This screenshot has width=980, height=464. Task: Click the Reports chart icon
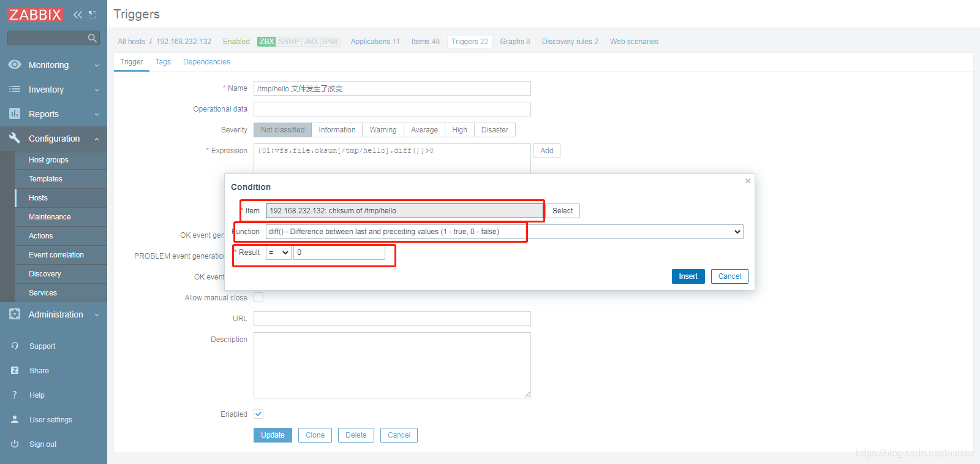[15, 113]
